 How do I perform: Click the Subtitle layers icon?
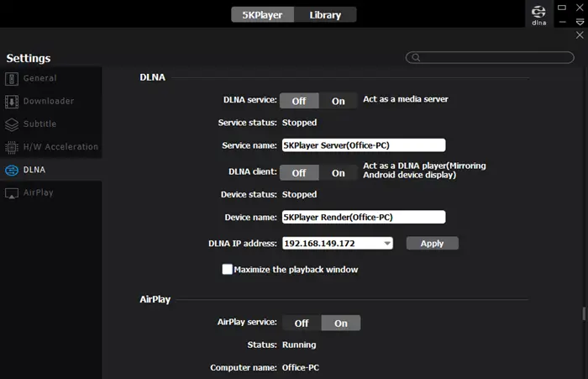pyautogui.click(x=12, y=124)
